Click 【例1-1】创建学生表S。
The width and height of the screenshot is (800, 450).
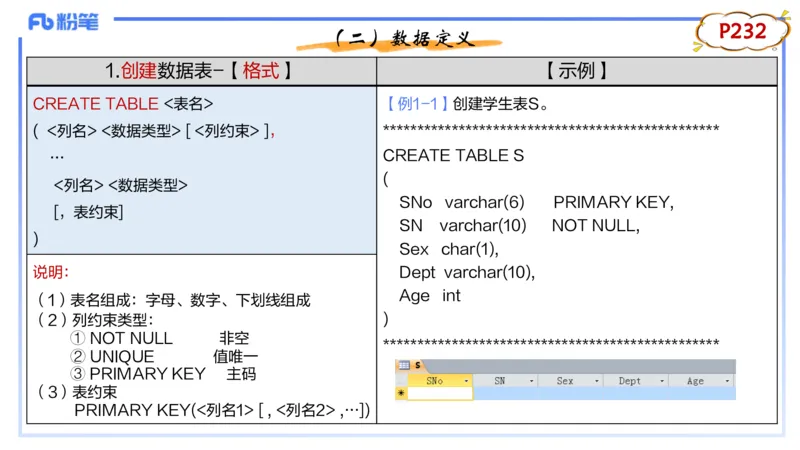click(465, 104)
